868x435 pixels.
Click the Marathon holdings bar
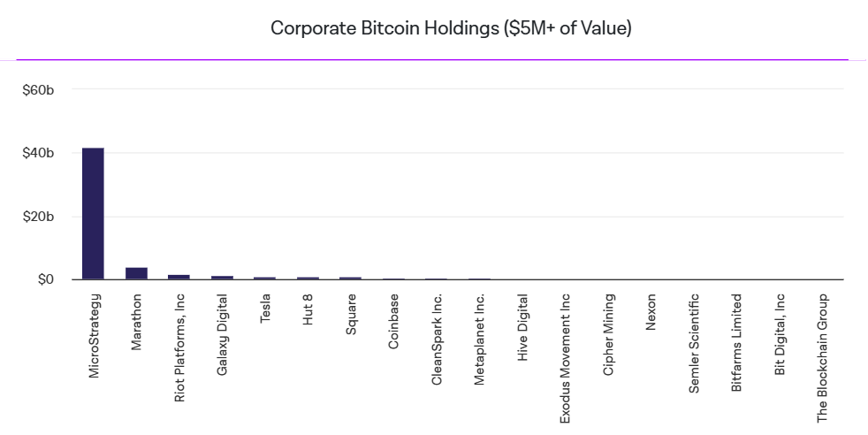point(136,273)
